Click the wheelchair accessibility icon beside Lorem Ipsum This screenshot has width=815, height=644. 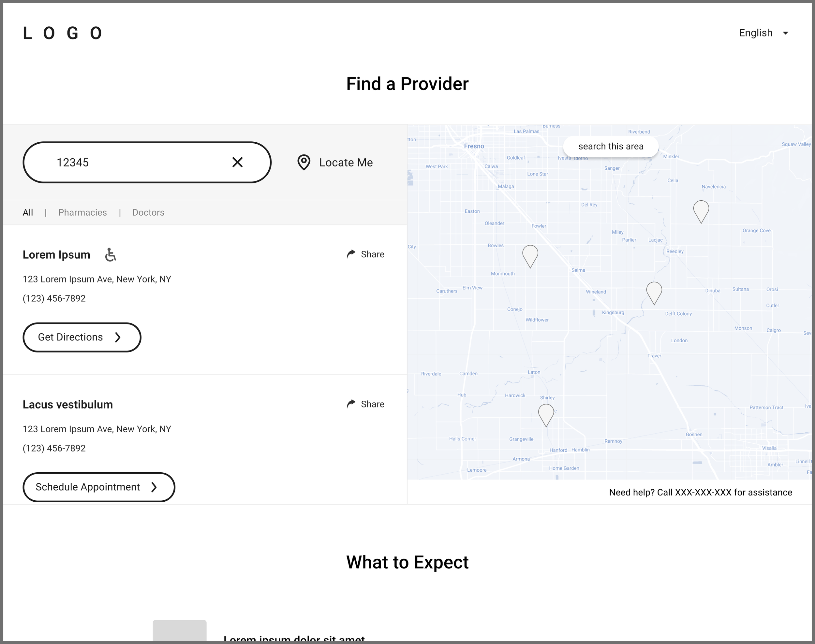(110, 255)
